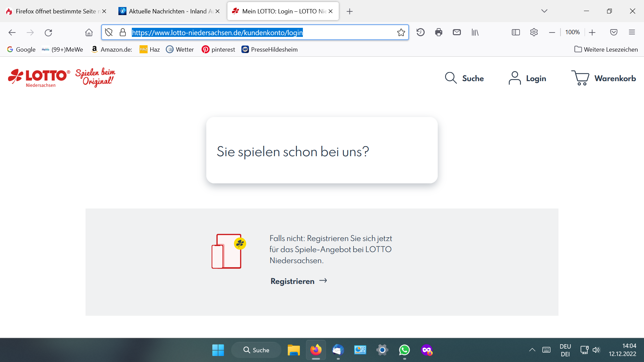
Task: Open the pinterest bookmark
Action: coord(218,50)
